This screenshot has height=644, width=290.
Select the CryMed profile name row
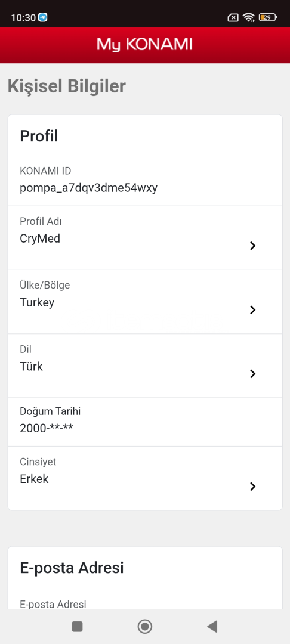tap(145, 238)
